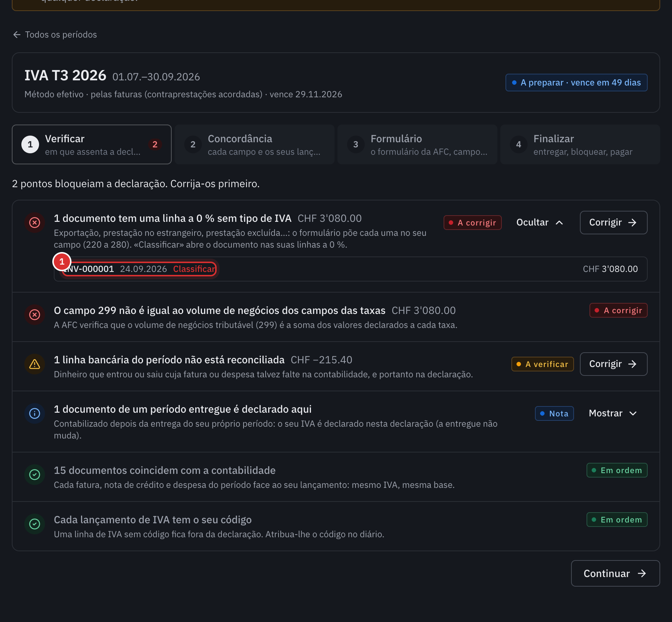This screenshot has width=672, height=622.
Task: Click the CHF 3'080.00 amount in the INV-000001 row
Action: point(610,269)
